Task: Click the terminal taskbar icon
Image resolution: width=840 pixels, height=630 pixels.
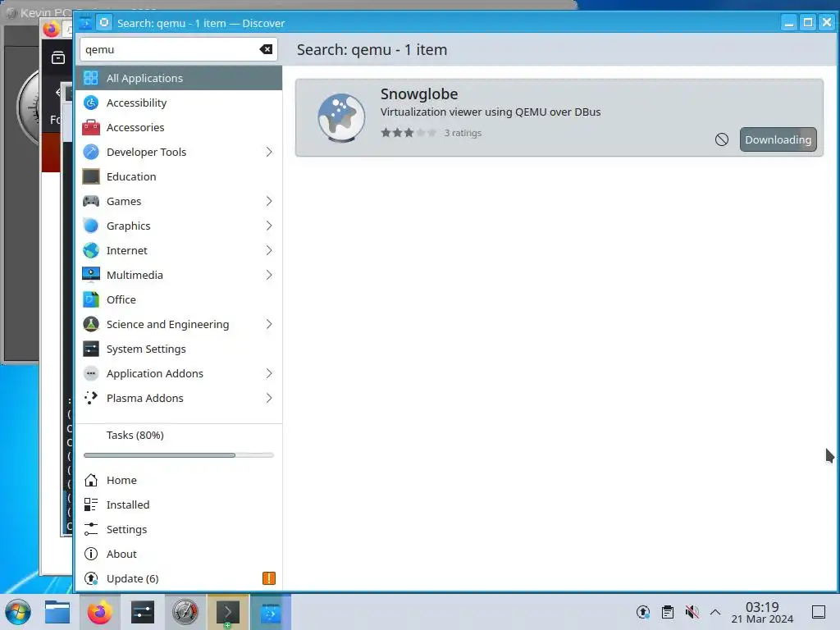Action: coord(228,612)
